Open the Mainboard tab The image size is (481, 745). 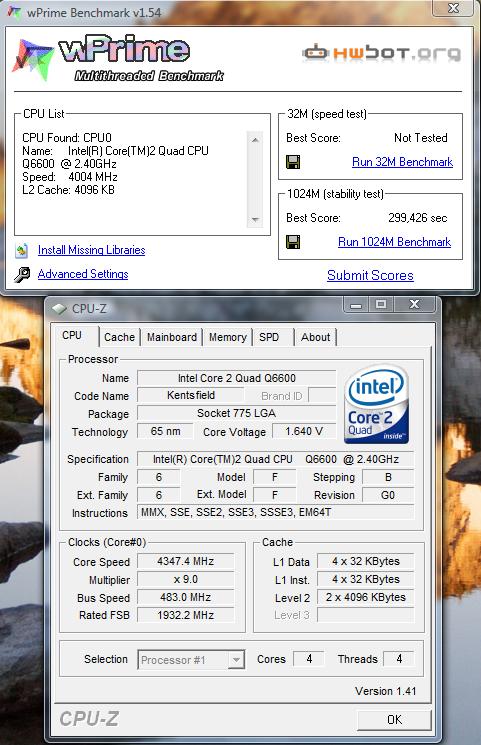(172, 337)
